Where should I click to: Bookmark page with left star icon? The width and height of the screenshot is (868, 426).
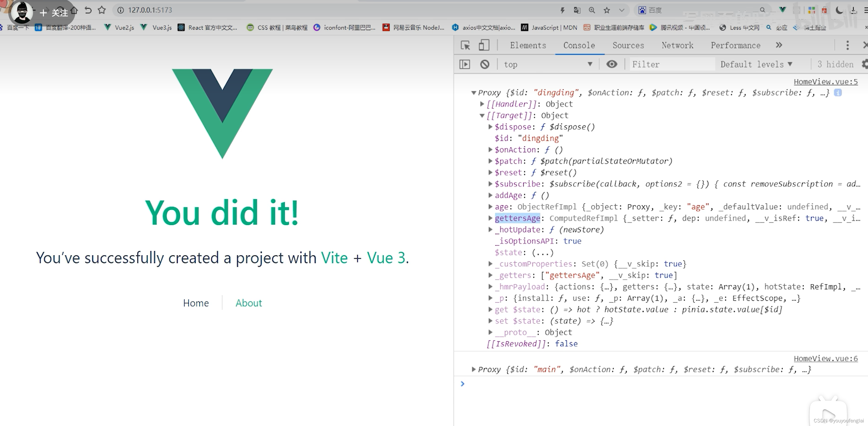(101, 10)
